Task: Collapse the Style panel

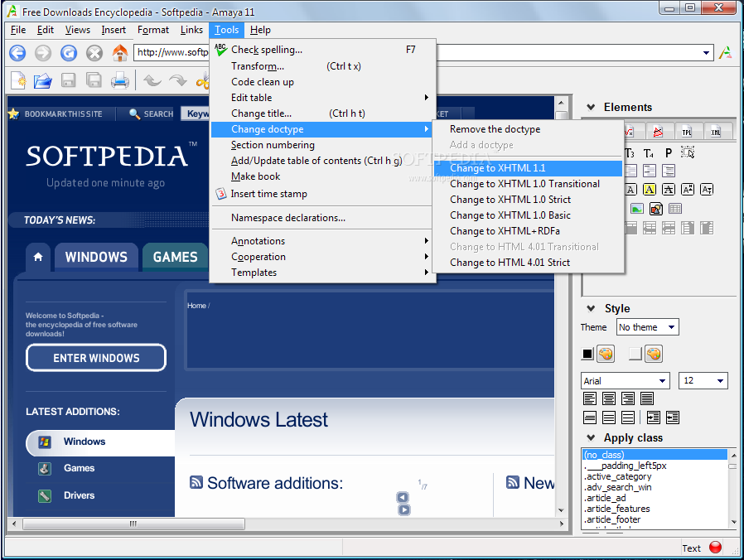Action: pyautogui.click(x=591, y=308)
